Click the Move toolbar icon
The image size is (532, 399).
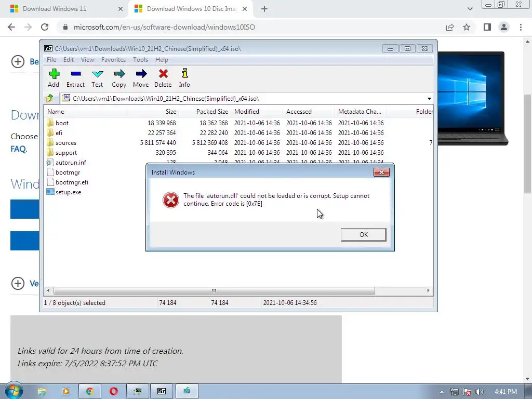pos(141,78)
